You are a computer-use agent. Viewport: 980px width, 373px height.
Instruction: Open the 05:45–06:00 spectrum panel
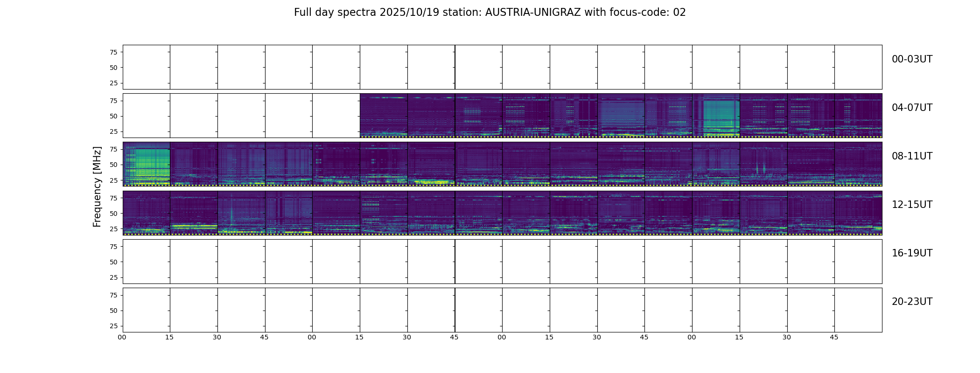click(479, 116)
